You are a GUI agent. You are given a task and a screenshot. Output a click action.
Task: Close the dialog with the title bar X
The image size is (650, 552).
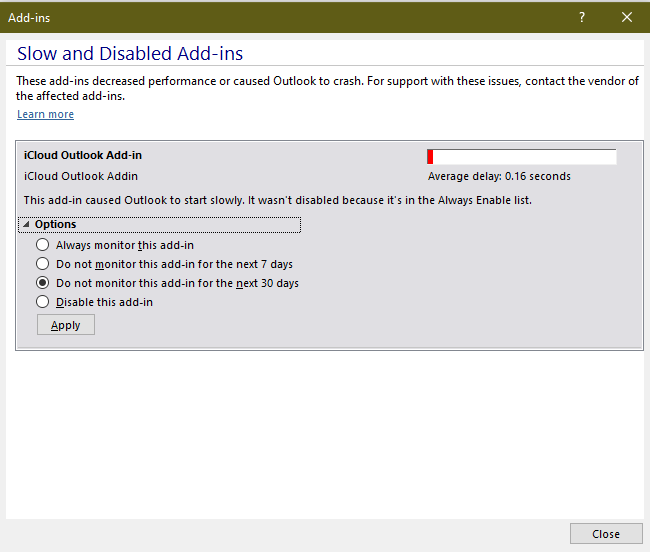[x=627, y=17]
